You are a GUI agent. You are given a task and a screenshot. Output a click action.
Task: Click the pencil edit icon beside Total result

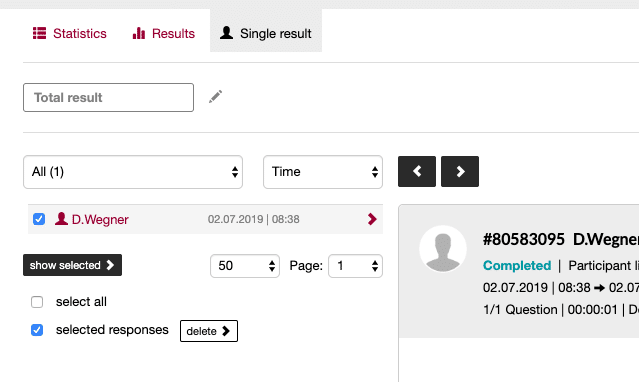pyautogui.click(x=216, y=97)
